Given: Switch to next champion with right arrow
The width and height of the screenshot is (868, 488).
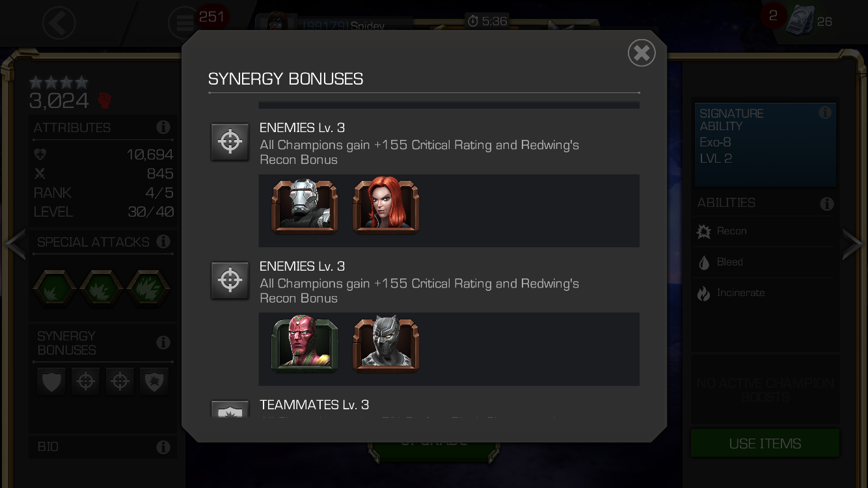Looking at the screenshot, I should tap(853, 244).
